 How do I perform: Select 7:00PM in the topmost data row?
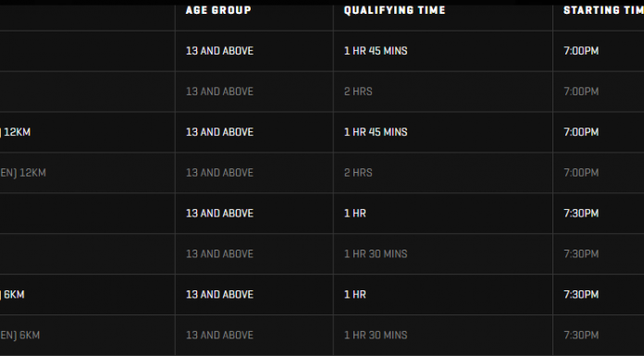[581, 51]
